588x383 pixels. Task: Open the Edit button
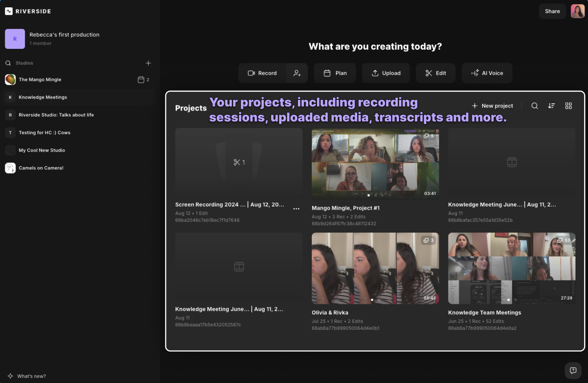435,73
